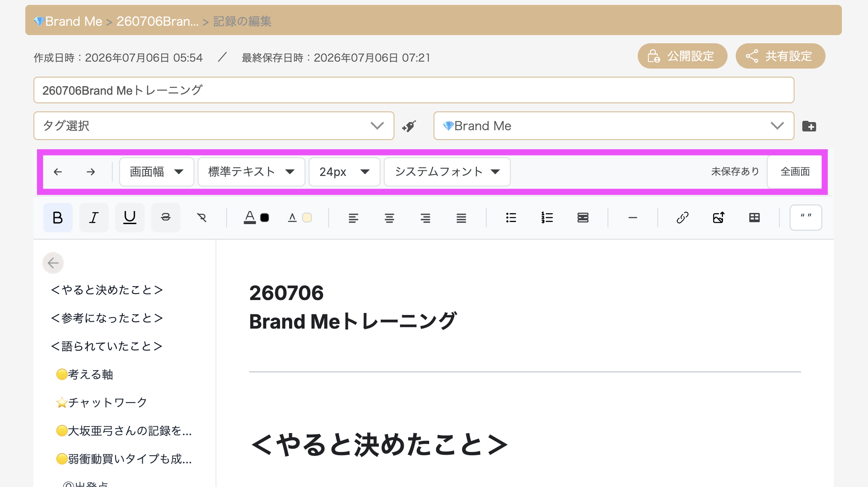The width and height of the screenshot is (868, 487).
Task: Jump to ＜やると決めたこと＞ in outline
Action: click(107, 290)
